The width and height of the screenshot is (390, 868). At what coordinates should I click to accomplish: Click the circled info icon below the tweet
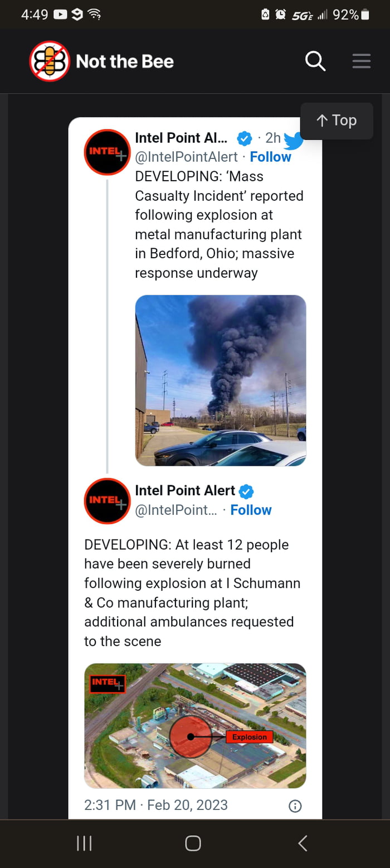(x=295, y=806)
